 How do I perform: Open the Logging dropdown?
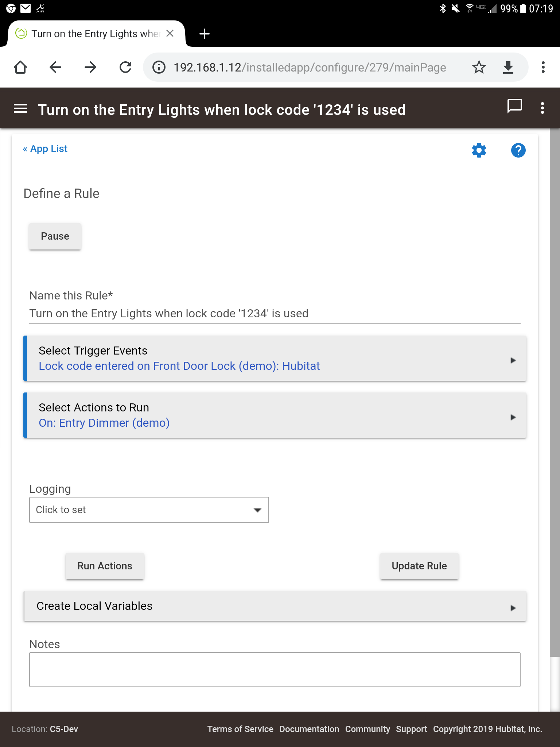coord(149,510)
